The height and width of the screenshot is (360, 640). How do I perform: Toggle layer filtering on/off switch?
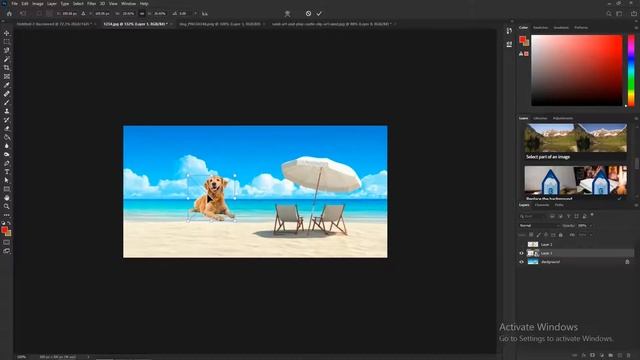pos(592,215)
